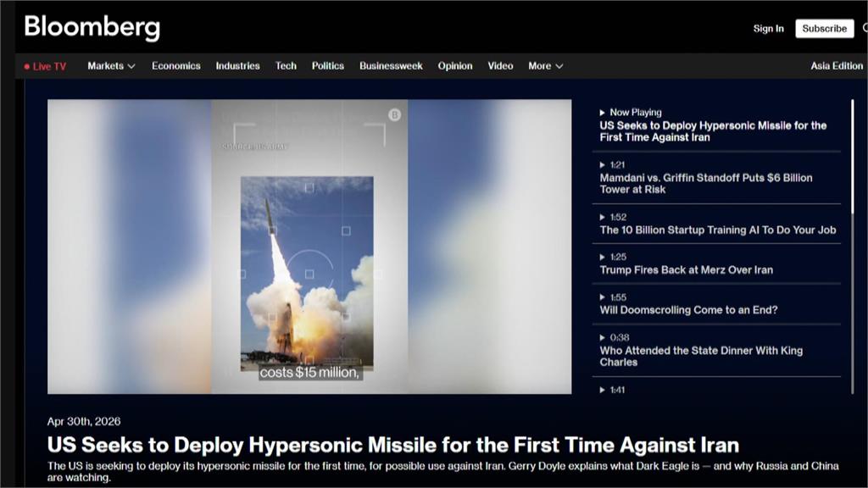Click the video playlist scrollbar
Viewport: 868px width, 488px height.
853,247
